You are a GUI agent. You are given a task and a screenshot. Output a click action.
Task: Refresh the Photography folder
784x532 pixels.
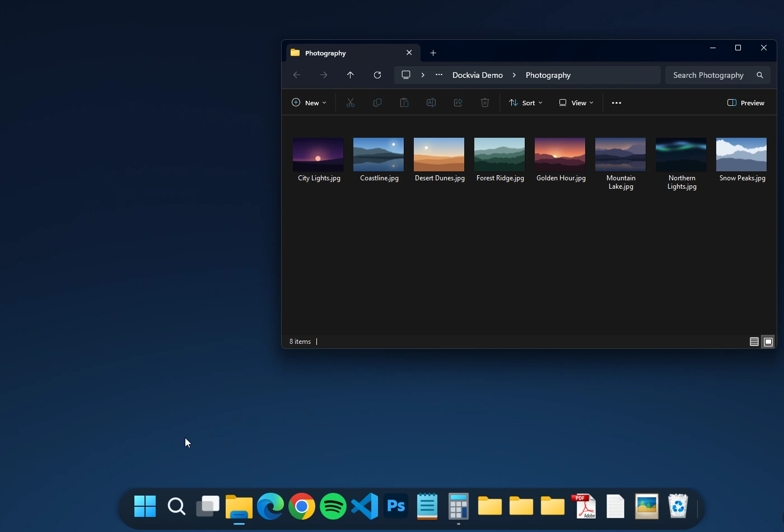point(377,75)
